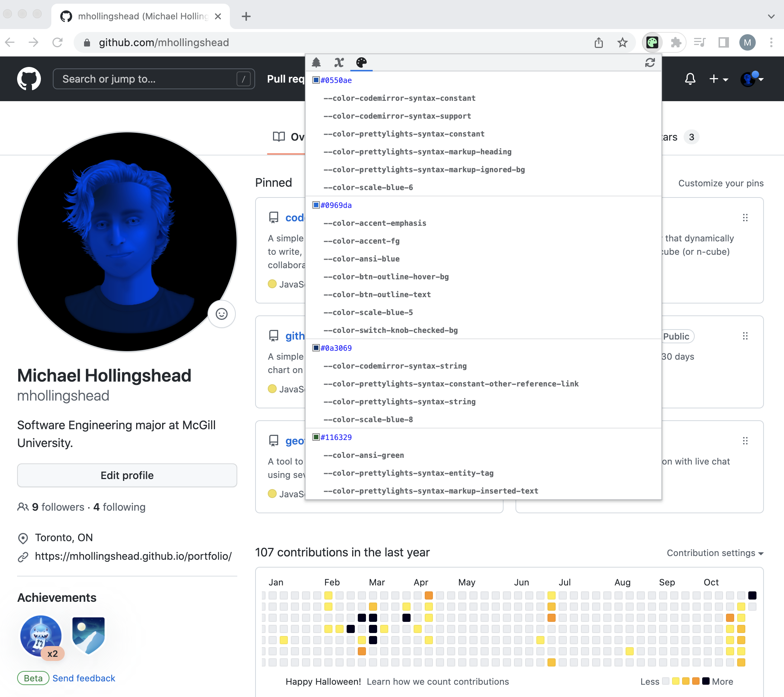Open Pull requests in GitHub header
This screenshot has width=784, height=697.
click(x=286, y=79)
